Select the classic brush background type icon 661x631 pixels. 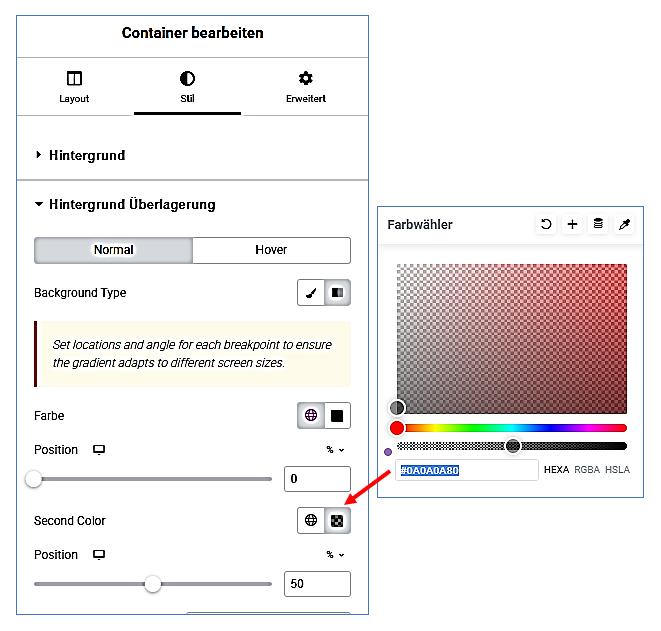(311, 293)
